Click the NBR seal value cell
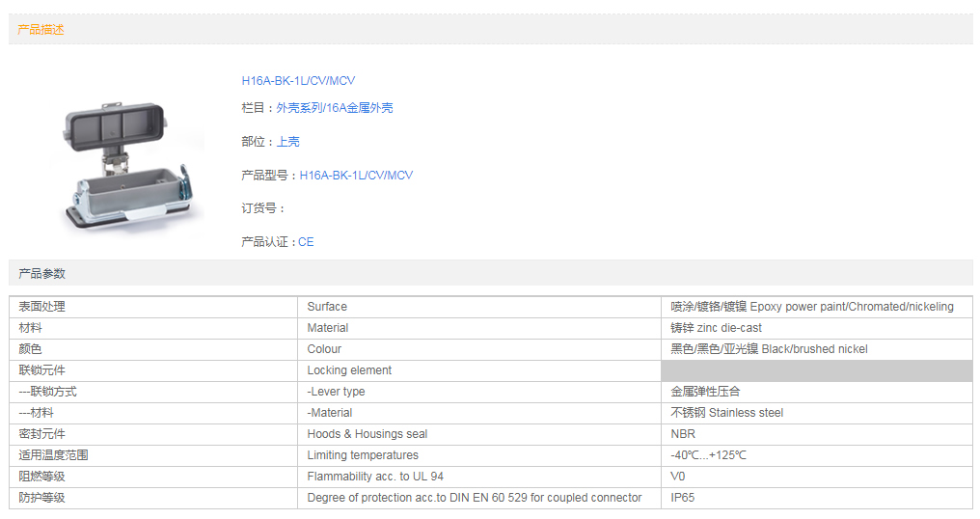The width and height of the screenshot is (980, 519). (683, 434)
